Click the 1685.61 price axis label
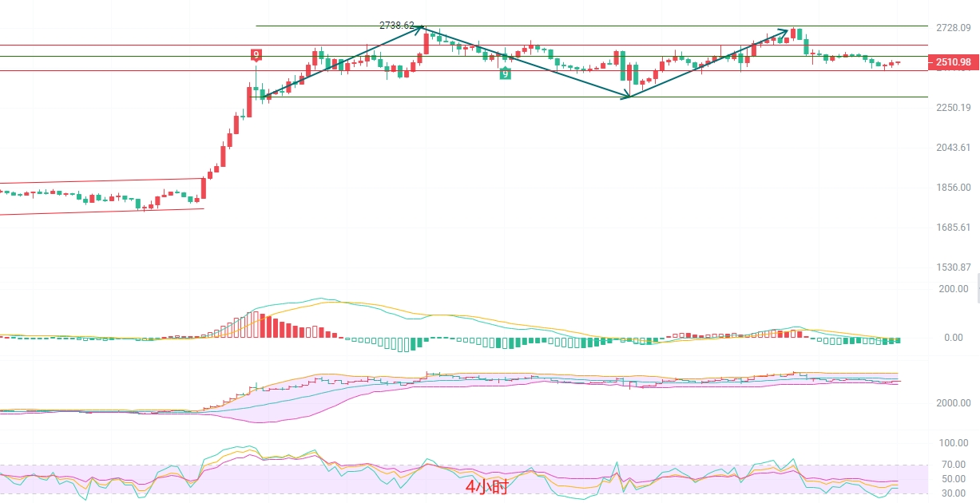Image resolution: width=980 pixels, height=503 pixels. (954, 228)
